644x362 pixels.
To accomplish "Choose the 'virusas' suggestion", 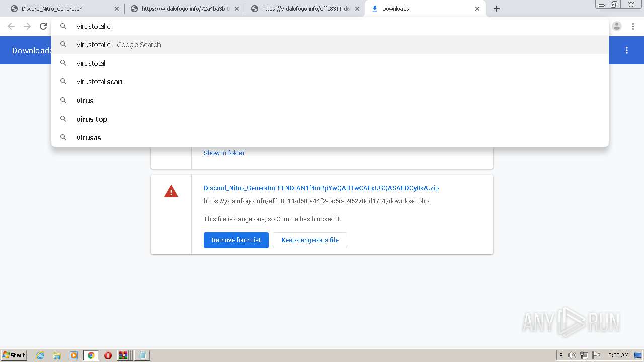I will pyautogui.click(x=330, y=138).
